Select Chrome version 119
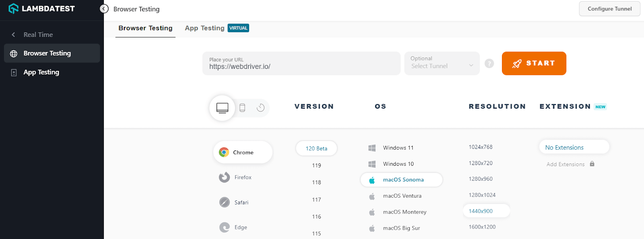 316,165
